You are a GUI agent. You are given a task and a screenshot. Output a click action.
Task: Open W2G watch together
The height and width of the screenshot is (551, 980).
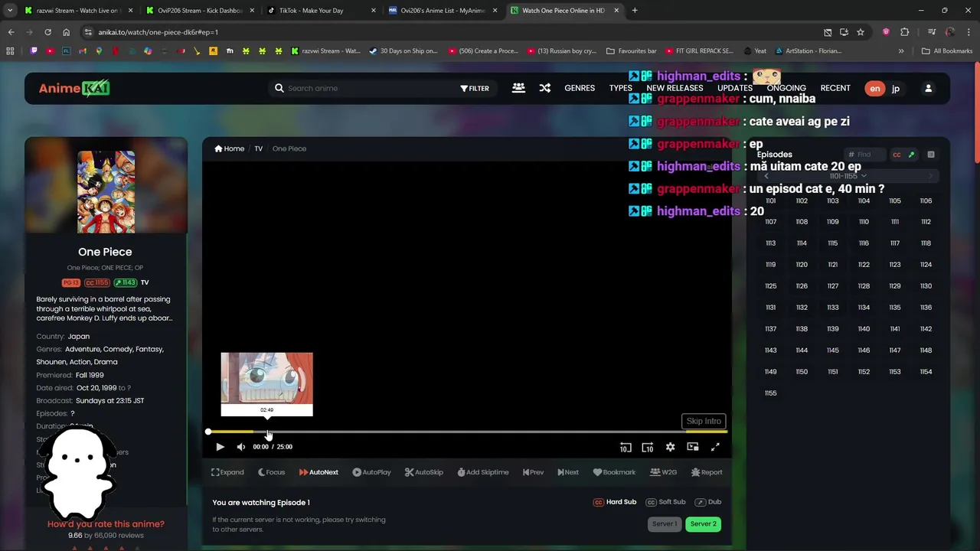(x=663, y=472)
